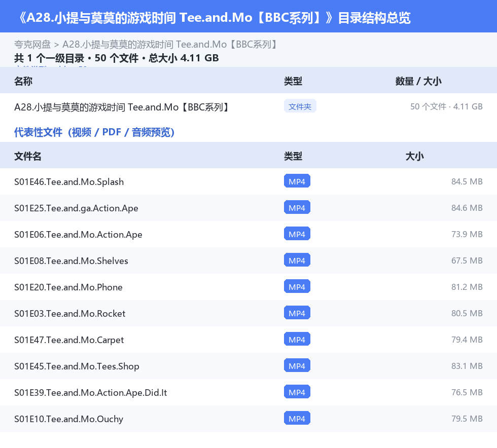
Task: Click the MP4 badge for S01E08 Shelves
Action: (297, 260)
